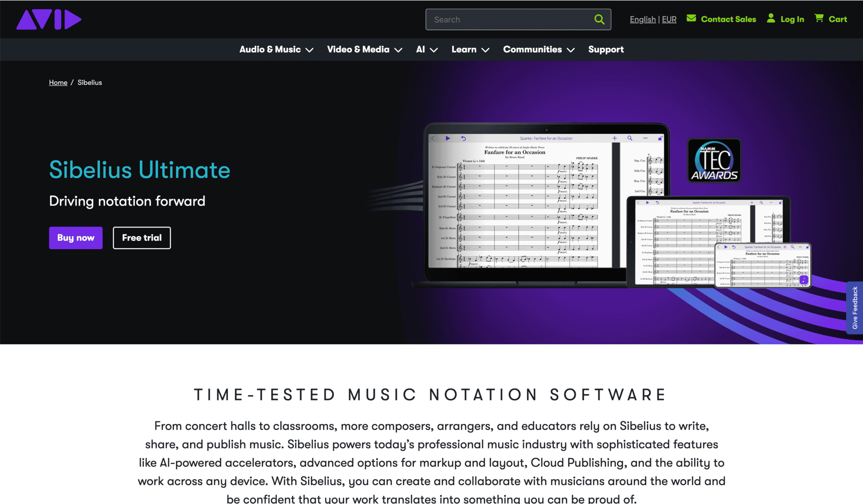The height and width of the screenshot is (504, 863).
Task: Click the Avid logo
Action: [48, 19]
